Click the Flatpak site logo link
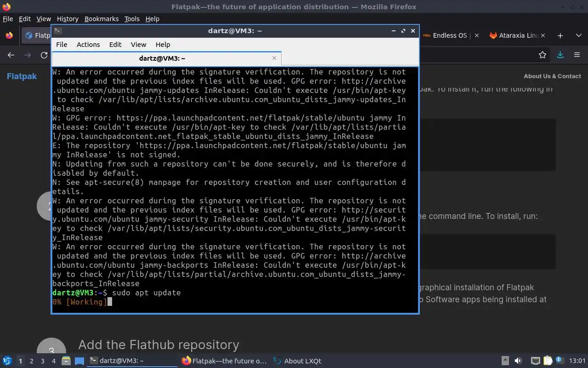 22,76
